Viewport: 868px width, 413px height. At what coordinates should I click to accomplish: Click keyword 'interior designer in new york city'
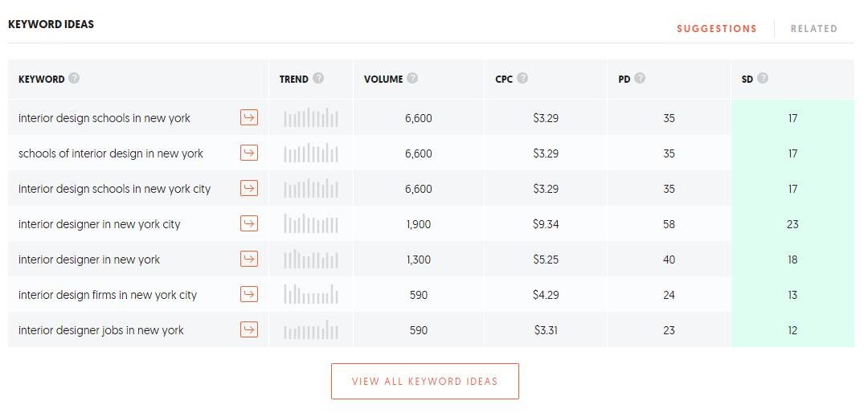pyautogui.click(x=100, y=224)
